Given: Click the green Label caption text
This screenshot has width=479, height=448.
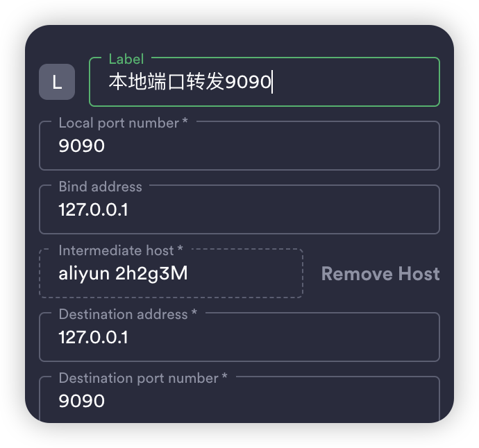Looking at the screenshot, I should click(x=126, y=59).
